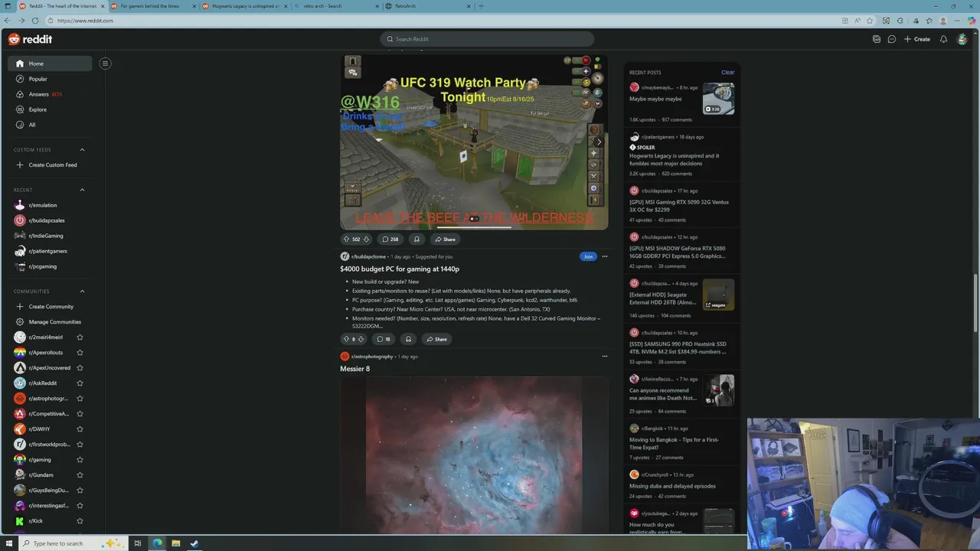Share the UFC 319 Watch Party post
Viewport: 980px width, 551px height.
click(x=445, y=239)
